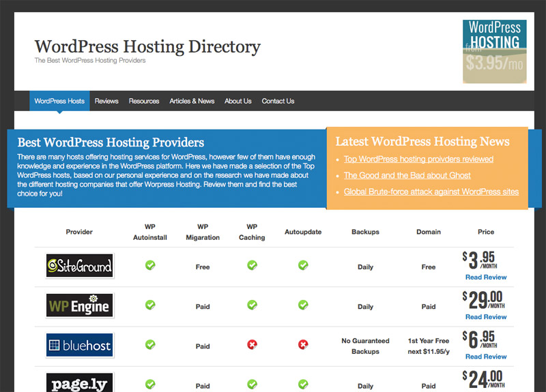Click page.ly's 'Paid' domain cell
Image resolution: width=546 pixels, height=392 pixels.
429,386
